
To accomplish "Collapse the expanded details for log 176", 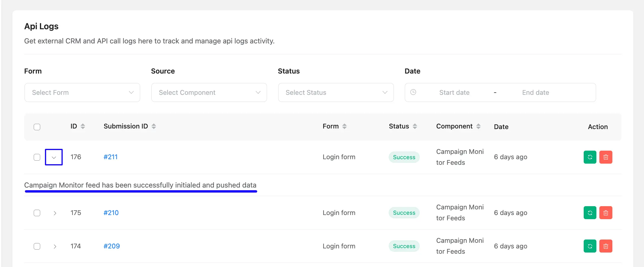I will pyautogui.click(x=54, y=157).
